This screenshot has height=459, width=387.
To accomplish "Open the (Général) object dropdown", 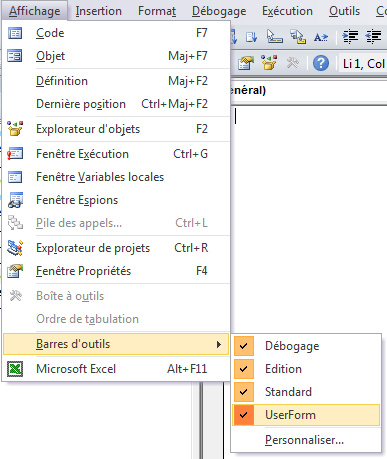I will click(309, 90).
